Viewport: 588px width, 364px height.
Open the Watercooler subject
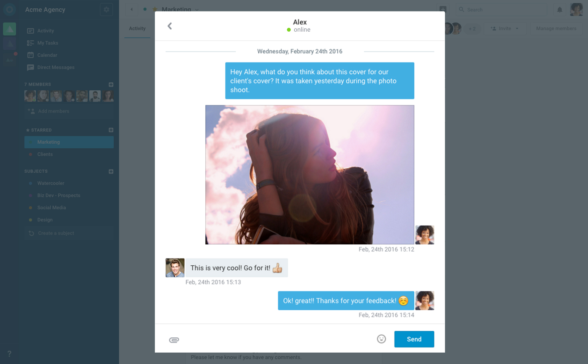click(x=51, y=183)
